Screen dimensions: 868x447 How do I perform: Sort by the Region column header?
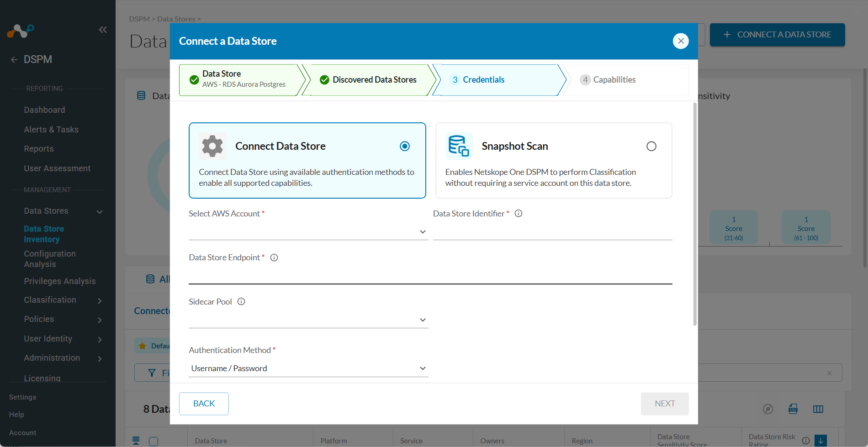click(582, 441)
